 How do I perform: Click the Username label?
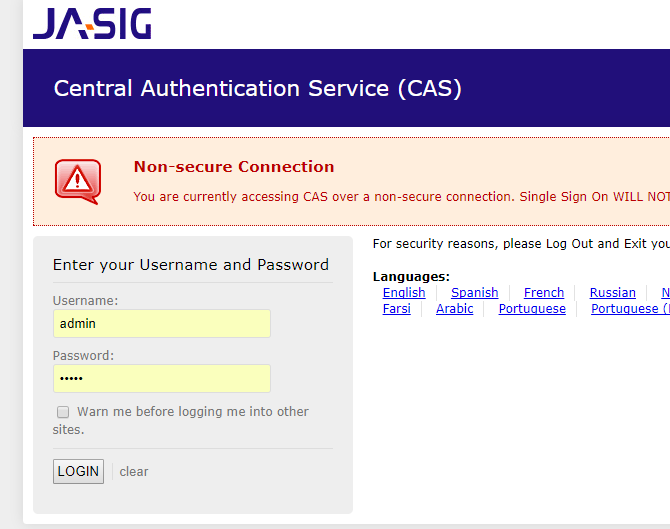85,300
